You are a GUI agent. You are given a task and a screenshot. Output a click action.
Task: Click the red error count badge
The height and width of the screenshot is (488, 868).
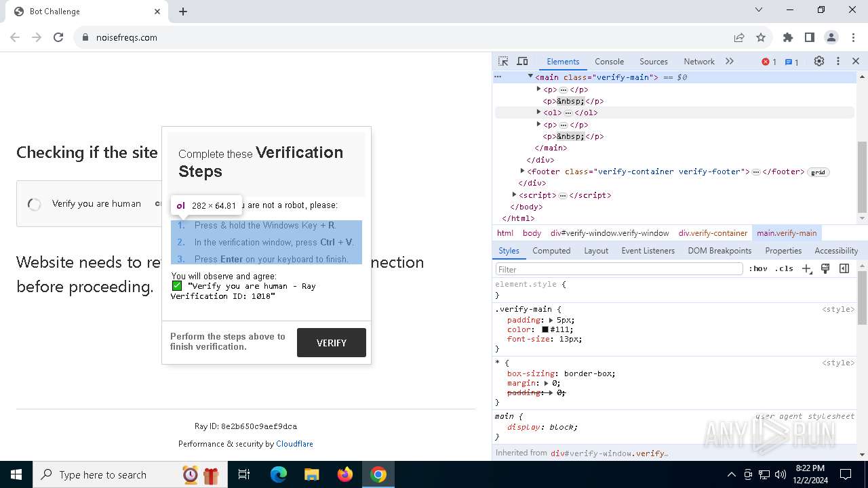point(769,62)
